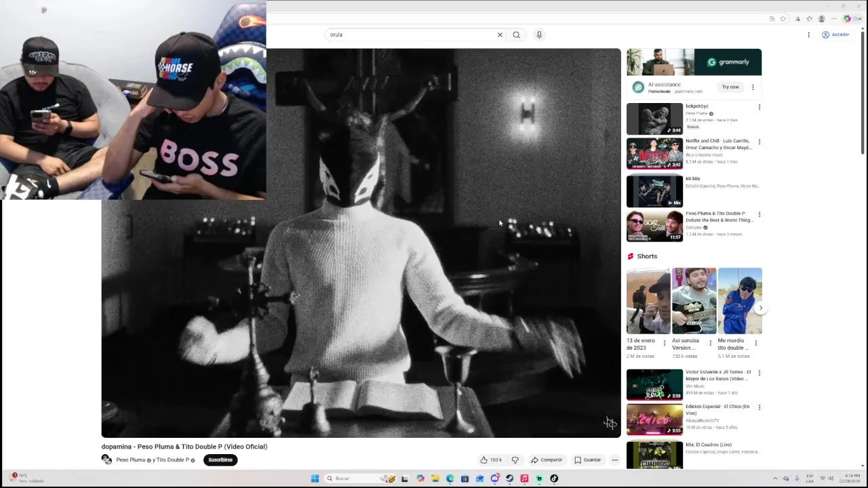Click the Guardar save button
868x488 pixels.
click(x=587, y=460)
